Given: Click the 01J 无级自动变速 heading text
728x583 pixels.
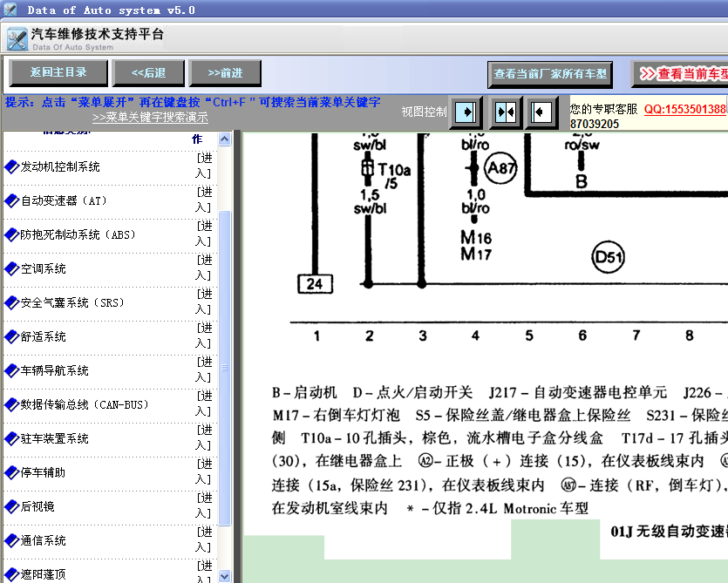Looking at the screenshot, I should pyautogui.click(x=669, y=532).
